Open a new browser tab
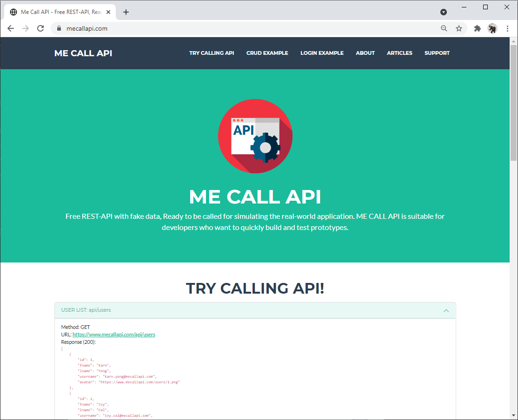Image resolution: width=518 pixels, height=420 pixels. point(126,12)
